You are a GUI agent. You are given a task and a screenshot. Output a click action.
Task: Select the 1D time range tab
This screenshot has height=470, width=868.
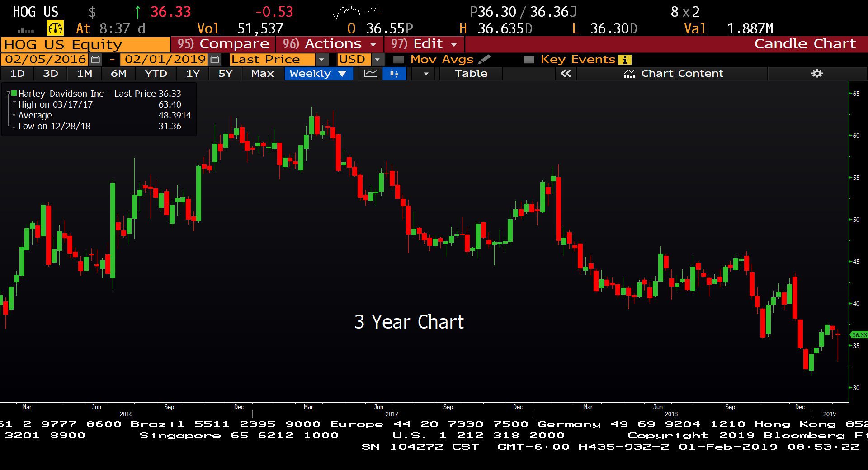click(17, 73)
